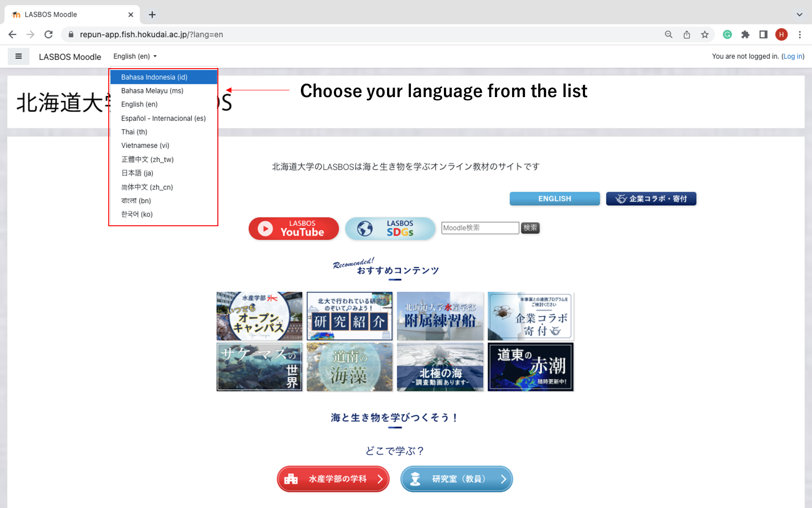Open 附属練習船 thumbnail
Image resolution: width=812 pixels, height=508 pixels.
(440, 316)
